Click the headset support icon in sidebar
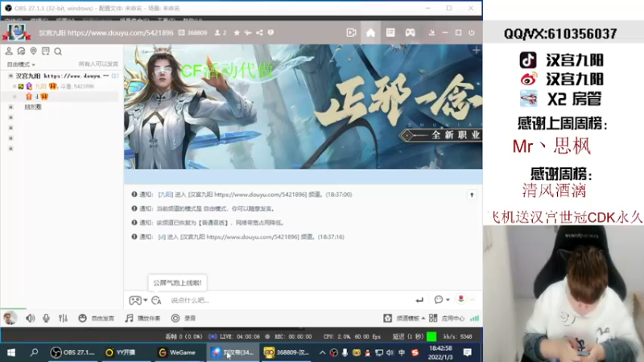Viewport: 644px width, 362px height. (21, 51)
